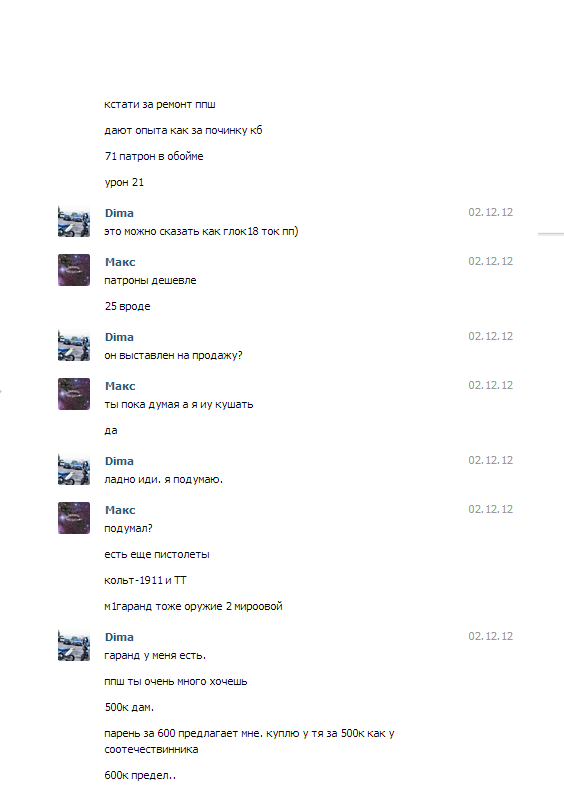Select the message 600к предел..
564x796 pixels.
[140, 775]
